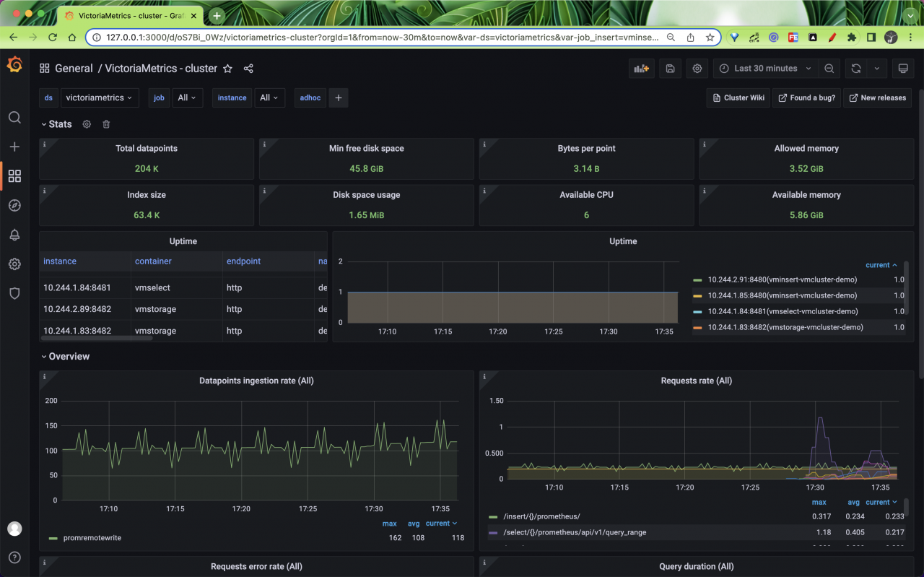The image size is (924, 577).
Task: Enable TV cycle view mode icon
Action: [x=903, y=68]
